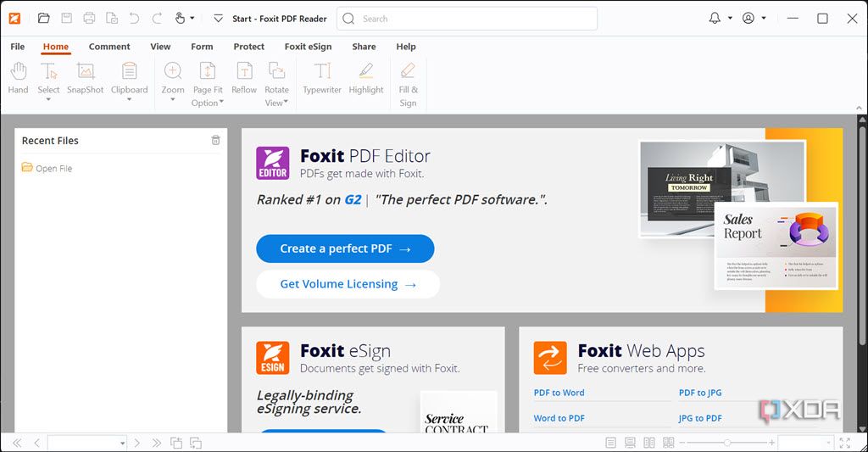The width and height of the screenshot is (868, 452).
Task: Click the Zoom magnifier tool
Action: [x=173, y=77]
